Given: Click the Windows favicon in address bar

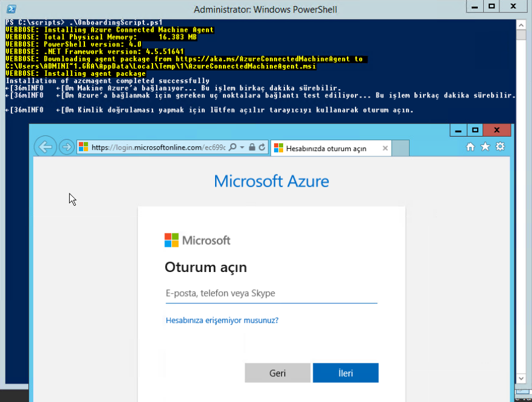Looking at the screenshot, I should pos(84,147).
